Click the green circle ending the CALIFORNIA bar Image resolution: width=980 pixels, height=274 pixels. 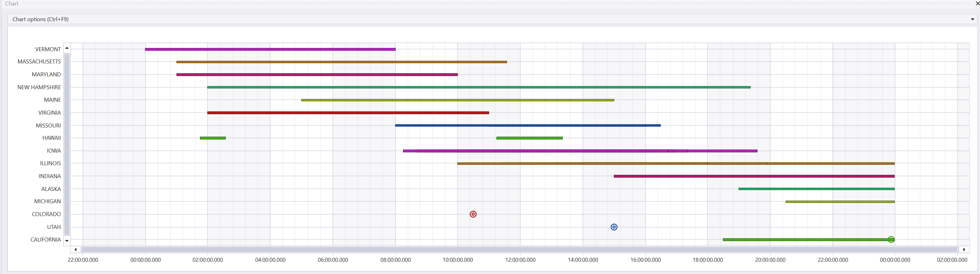(891, 239)
